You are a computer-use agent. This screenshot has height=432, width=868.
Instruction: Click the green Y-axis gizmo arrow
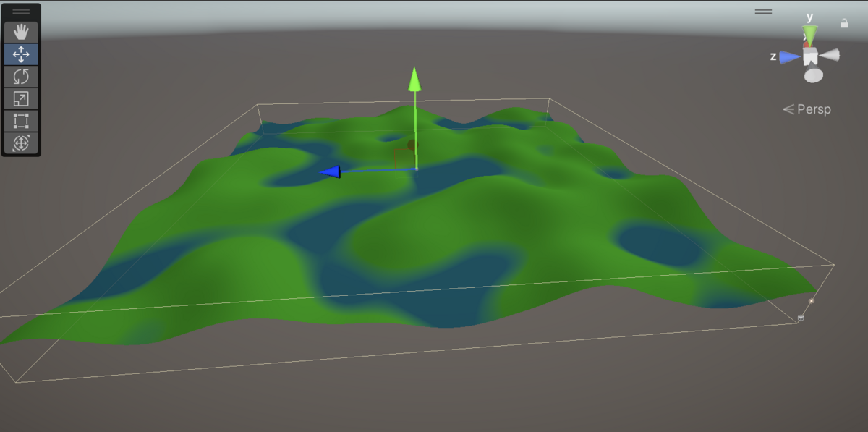coord(414,79)
